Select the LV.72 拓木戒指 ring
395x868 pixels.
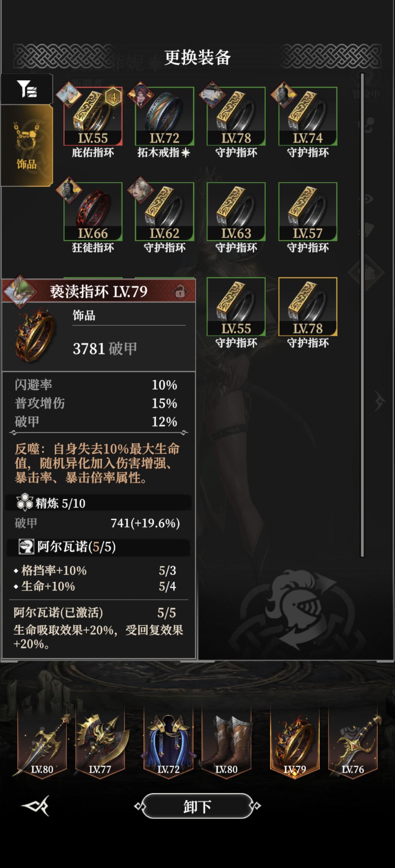click(x=165, y=116)
